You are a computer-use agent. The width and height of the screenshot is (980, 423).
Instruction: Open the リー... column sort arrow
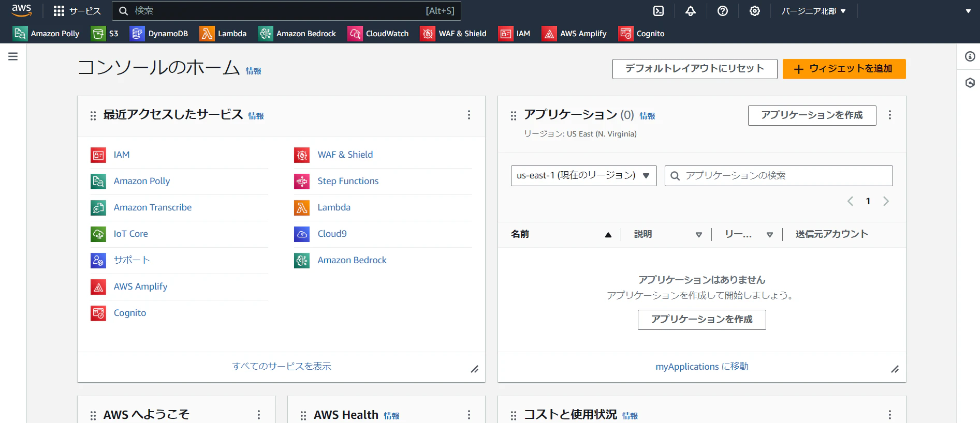(770, 235)
